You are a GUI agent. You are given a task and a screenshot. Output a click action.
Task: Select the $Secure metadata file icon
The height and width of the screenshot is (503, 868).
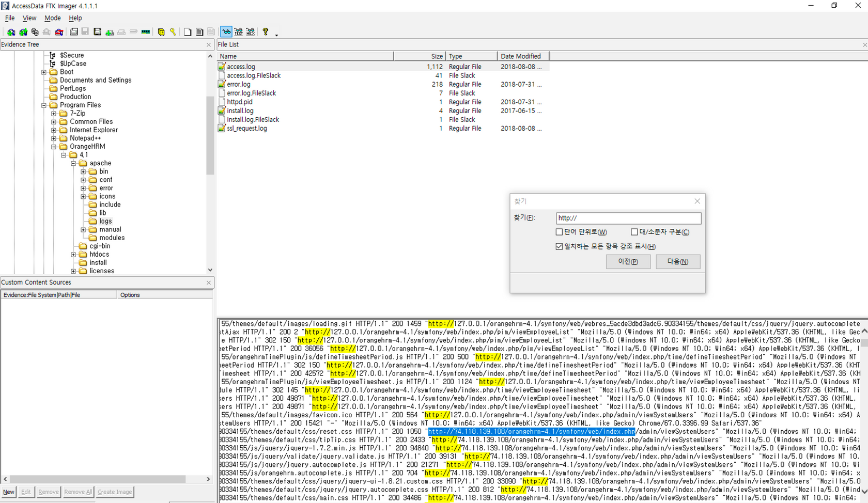(x=52, y=55)
